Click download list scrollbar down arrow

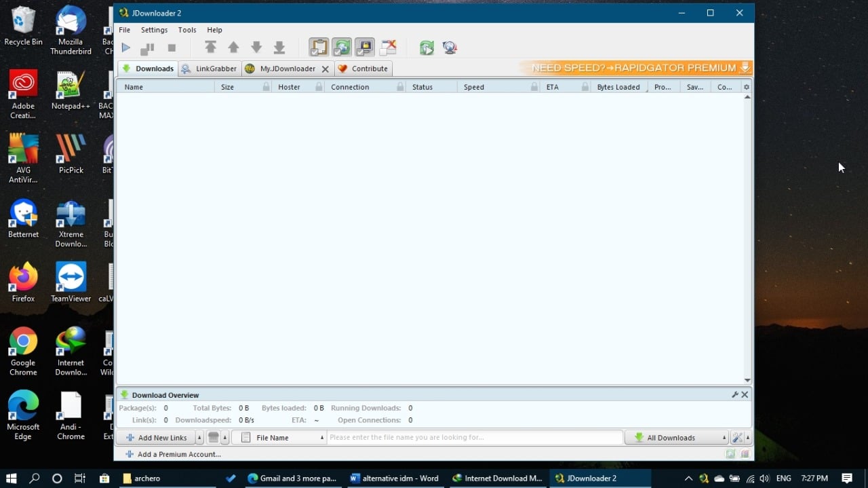pos(747,381)
